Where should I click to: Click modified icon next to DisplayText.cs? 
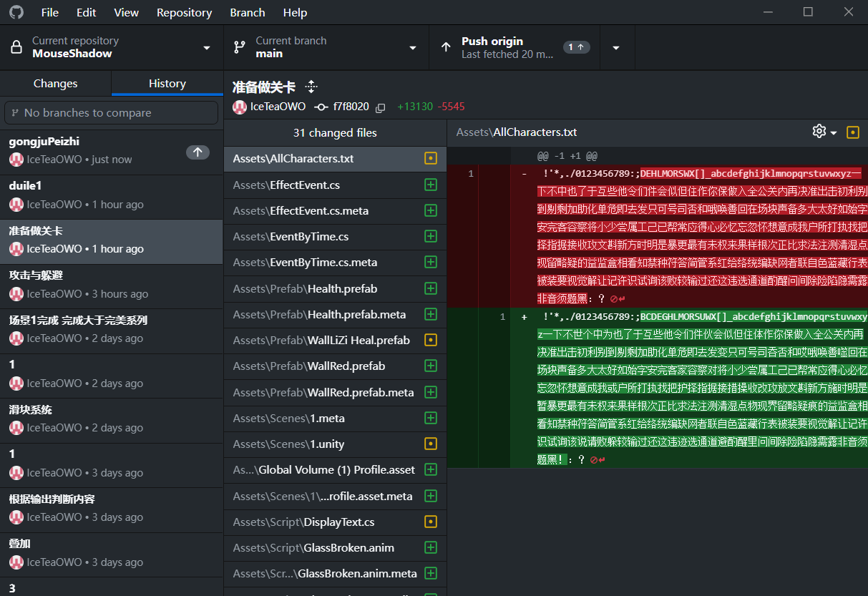[430, 522]
